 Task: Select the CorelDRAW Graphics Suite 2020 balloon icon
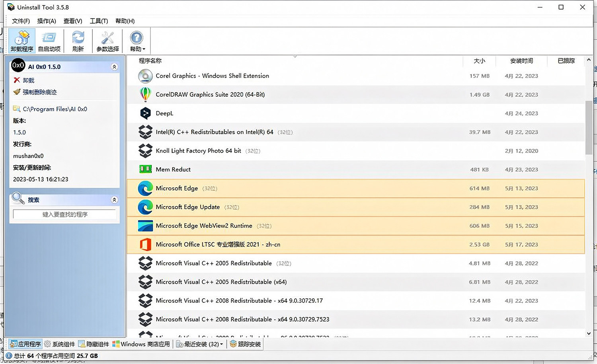145,95
